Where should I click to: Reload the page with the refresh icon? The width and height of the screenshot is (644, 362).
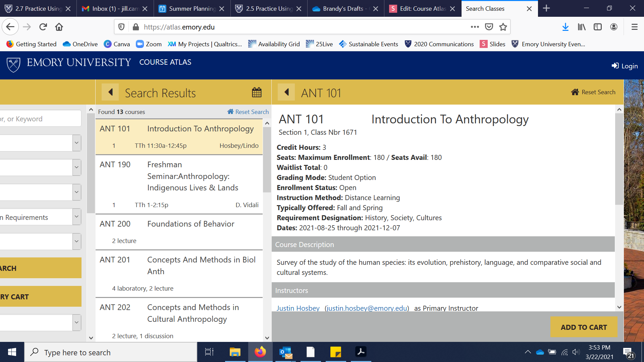point(43,27)
